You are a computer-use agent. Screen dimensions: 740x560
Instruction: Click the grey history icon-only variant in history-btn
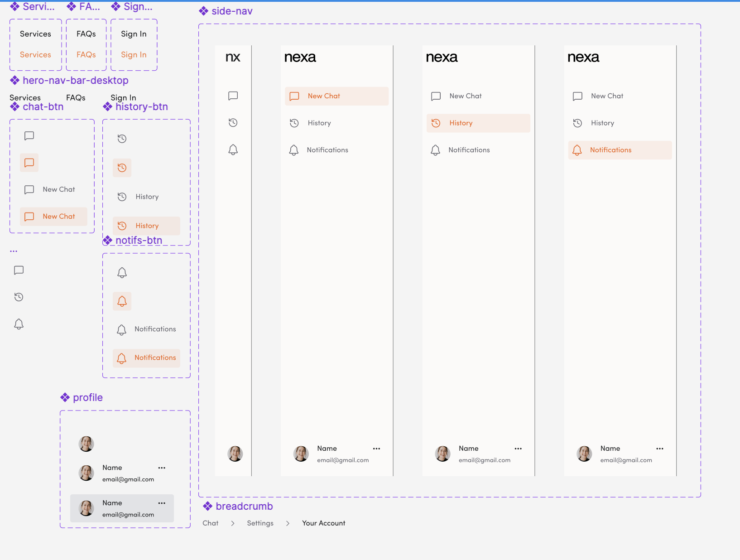pyautogui.click(x=122, y=139)
